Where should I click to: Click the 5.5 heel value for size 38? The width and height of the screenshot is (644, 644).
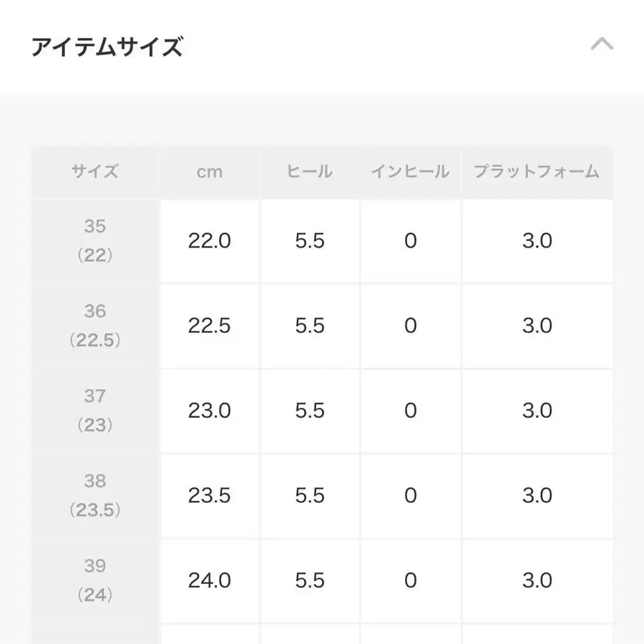pos(308,494)
